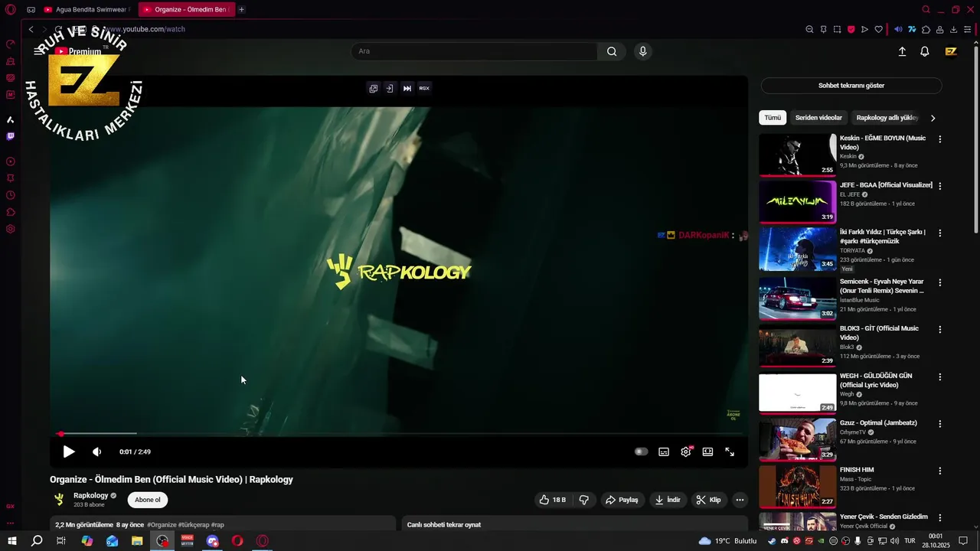Open Opera easy setup sliders icon
Image resolution: width=980 pixels, height=551 pixels.
coord(968,30)
